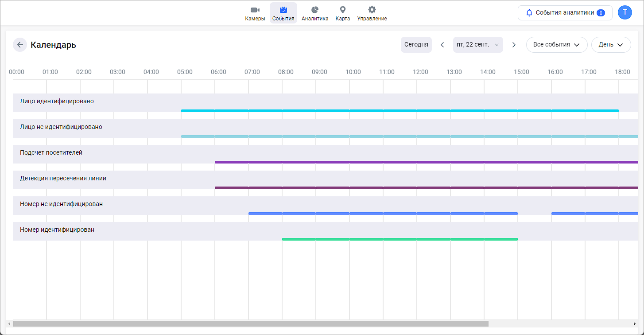The image size is (644, 335).
Task: Click the bell icon for analytics events
Action: (x=529, y=13)
